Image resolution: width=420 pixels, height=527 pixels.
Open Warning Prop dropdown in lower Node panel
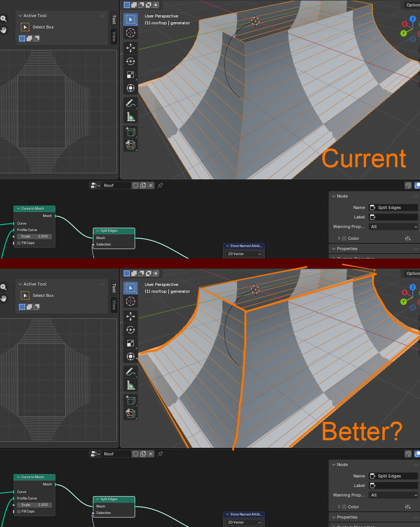[x=394, y=495]
